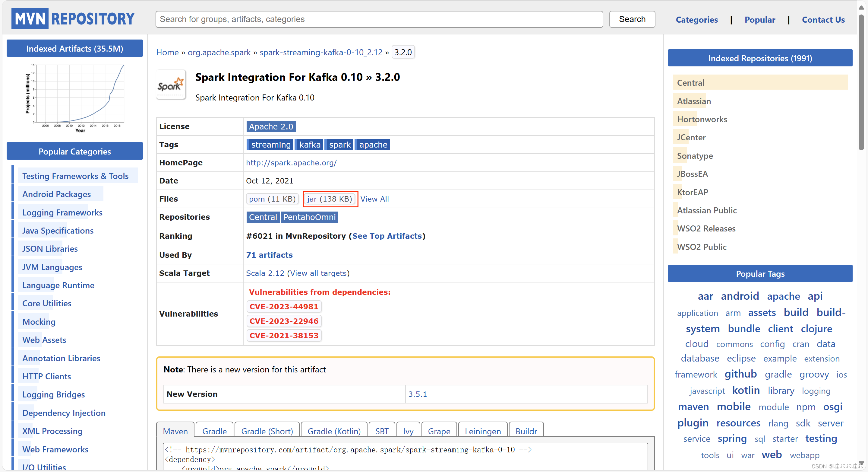The height and width of the screenshot is (472, 868).
Task: Open Dependency Injection category
Action: tap(64, 413)
